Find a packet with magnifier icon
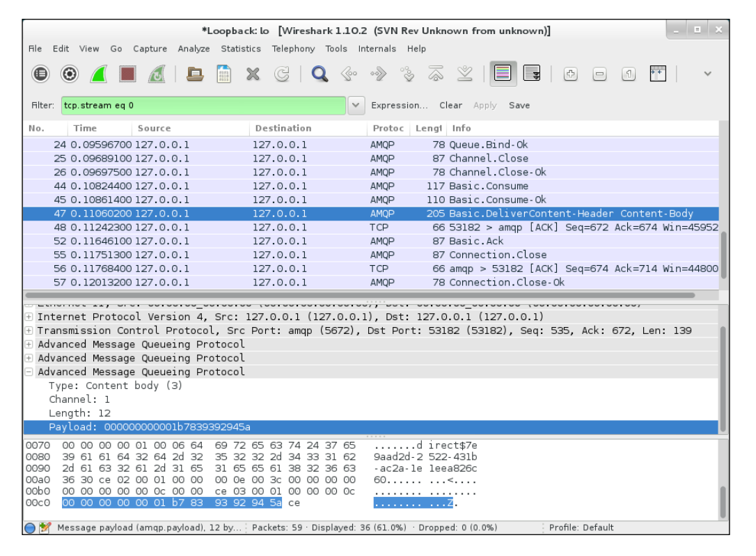 320,74
